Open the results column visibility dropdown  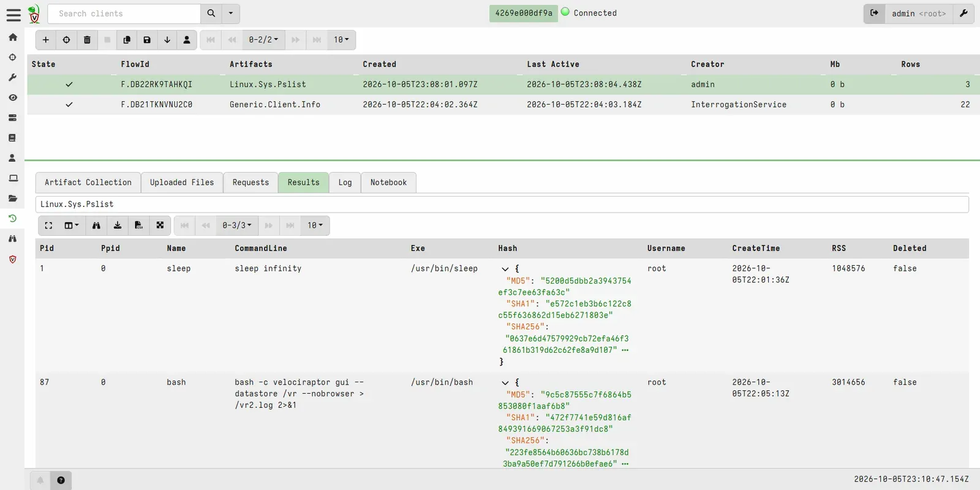pyautogui.click(x=72, y=225)
